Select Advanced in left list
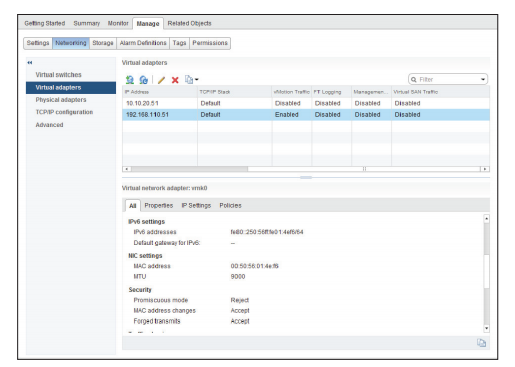This screenshot has height=367, width=515. (71, 125)
